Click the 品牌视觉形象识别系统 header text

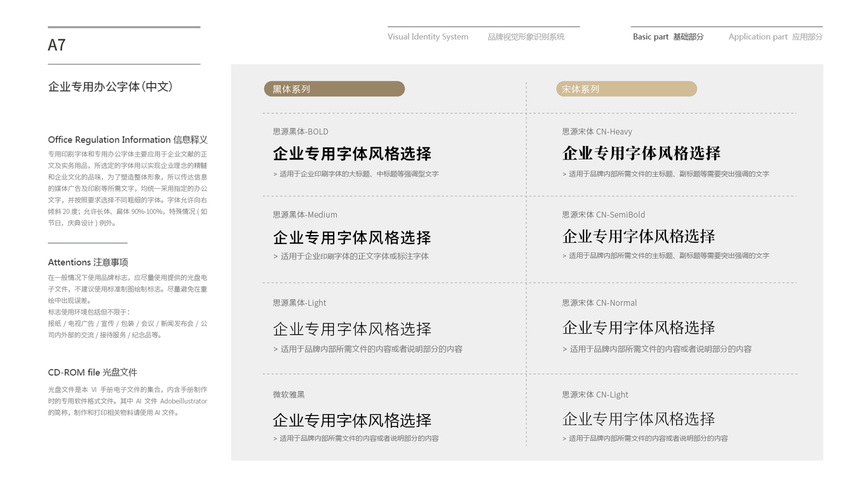[x=526, y=37]
